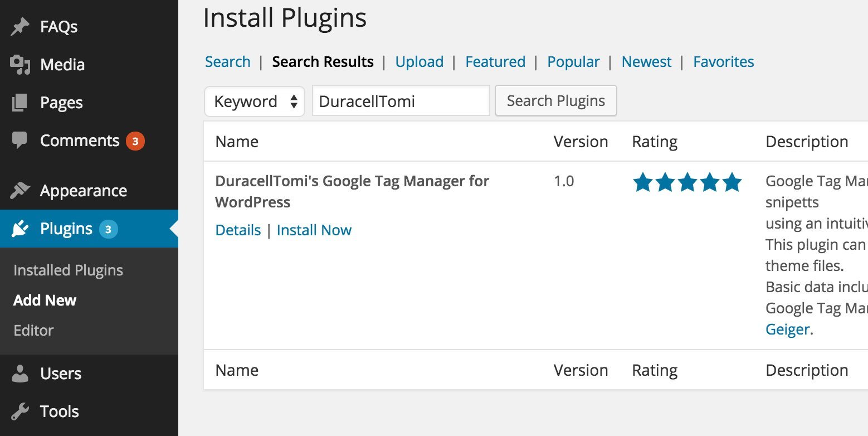
Task: Click the Pages document icon
Action: (x=20, y=102)
